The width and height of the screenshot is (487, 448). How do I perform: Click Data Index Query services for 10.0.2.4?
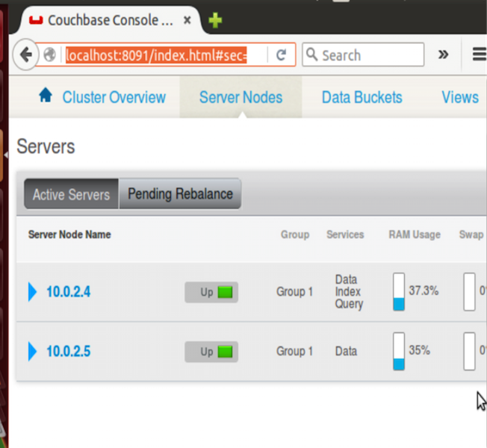[349, 292]
